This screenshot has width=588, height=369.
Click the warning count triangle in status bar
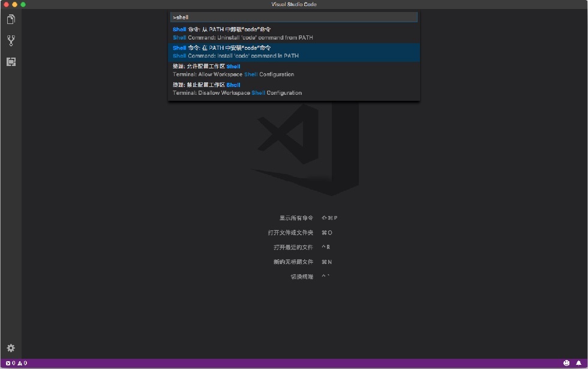(22, 363)
